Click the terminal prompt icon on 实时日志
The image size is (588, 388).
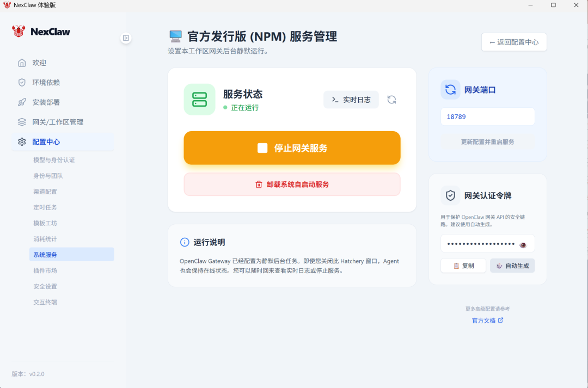(335, 100)
